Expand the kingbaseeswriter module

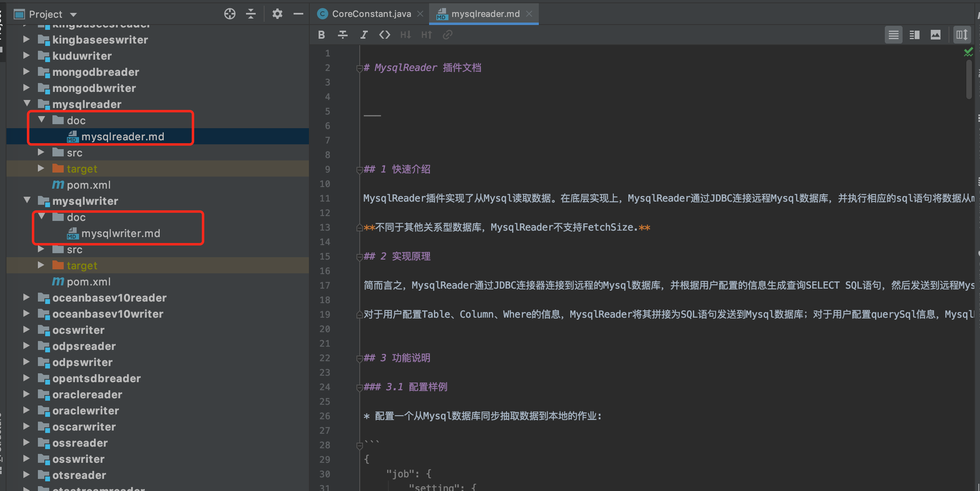tap(26, 40)
